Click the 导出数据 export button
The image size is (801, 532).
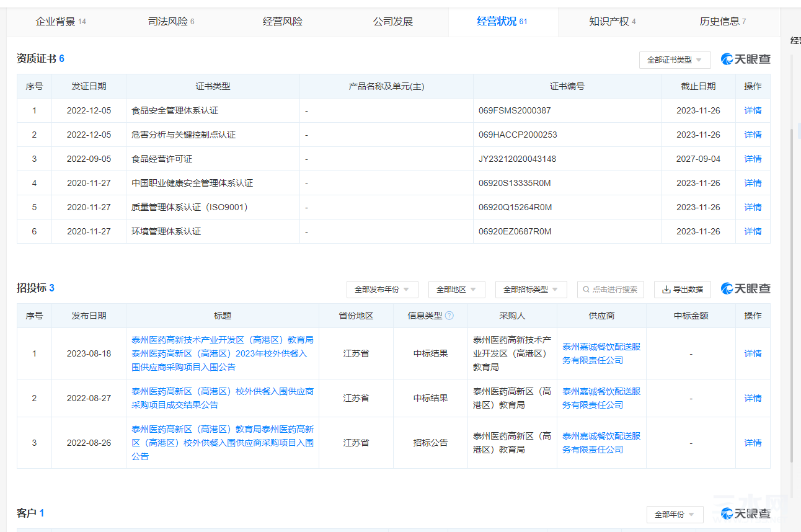click(683, 290)
